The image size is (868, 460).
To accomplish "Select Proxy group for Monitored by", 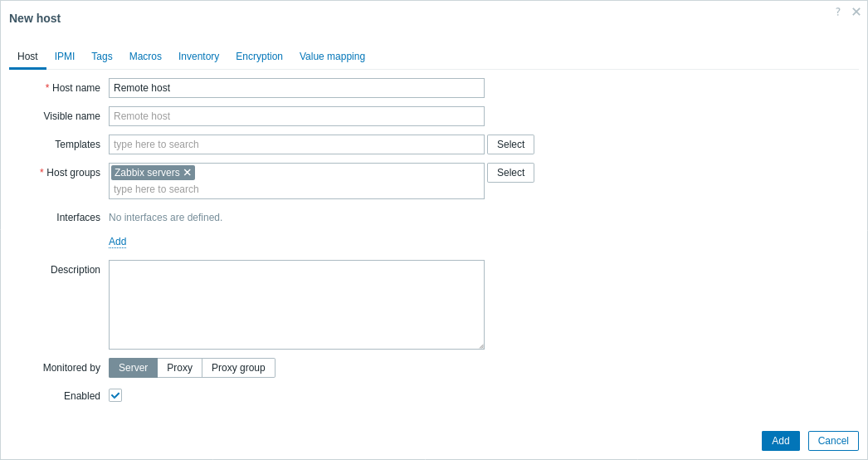I will [x=239, y=368].
